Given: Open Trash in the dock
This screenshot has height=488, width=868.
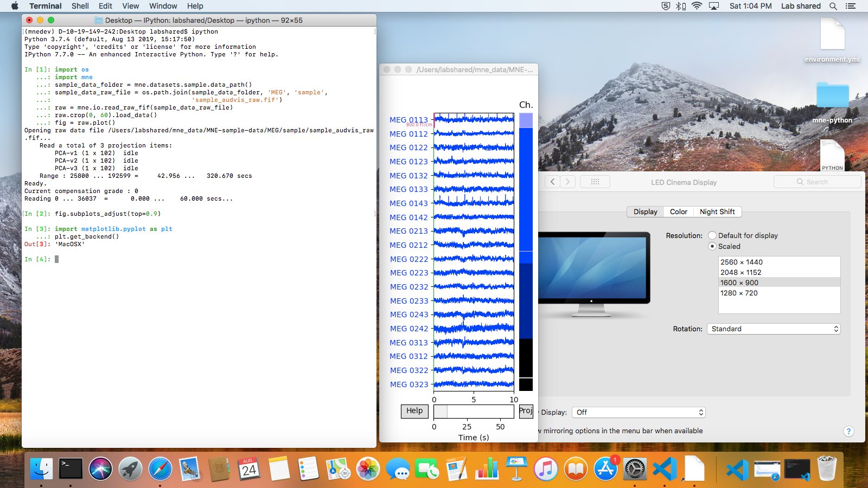Looking at the screenshot, I should point(827,469).
